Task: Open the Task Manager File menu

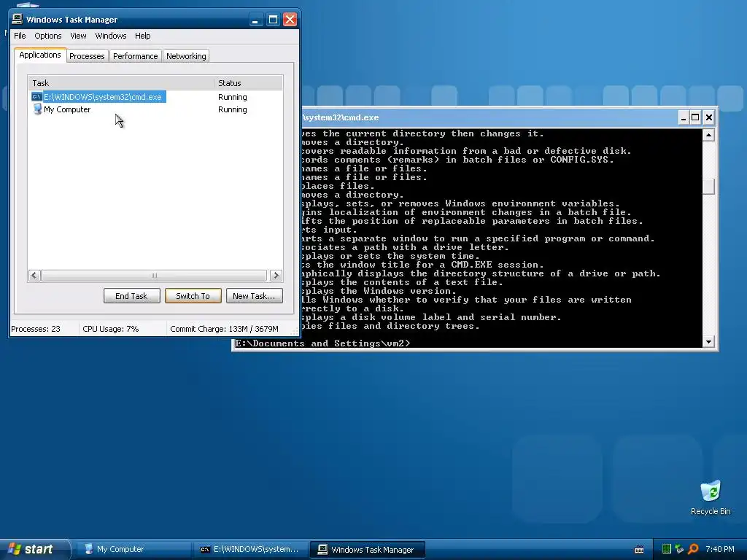Action: tap(20, 36)
